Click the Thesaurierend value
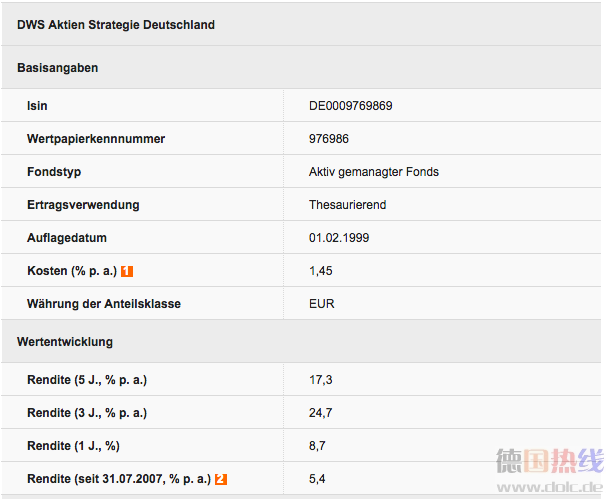611x499 pixels. pyautogui.click(x=348, y=205)
